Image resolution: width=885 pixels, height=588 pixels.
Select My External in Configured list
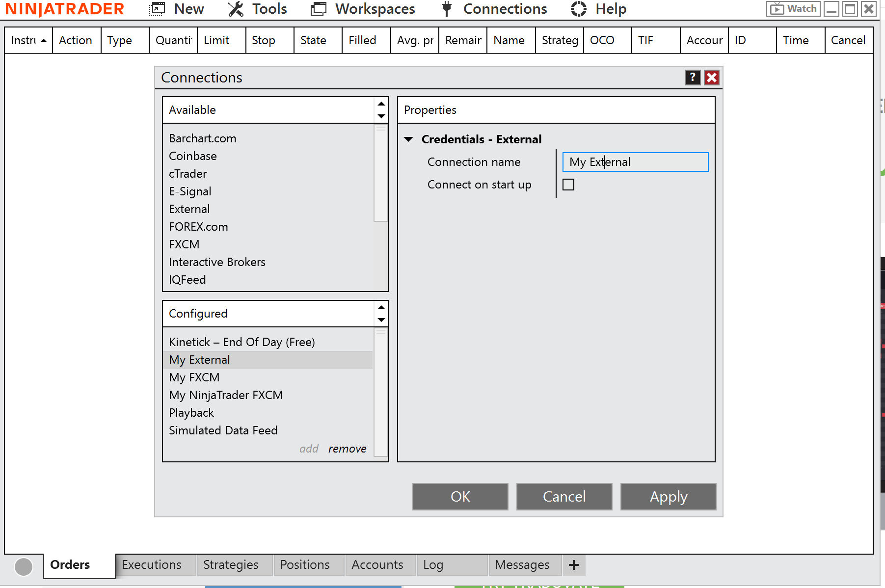[268, 360]
